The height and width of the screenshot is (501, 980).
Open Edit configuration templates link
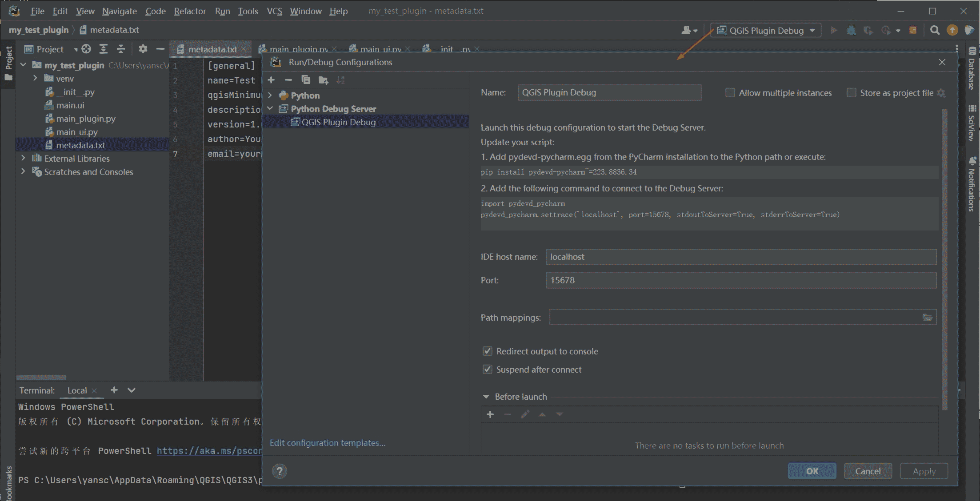coord(328,443)
